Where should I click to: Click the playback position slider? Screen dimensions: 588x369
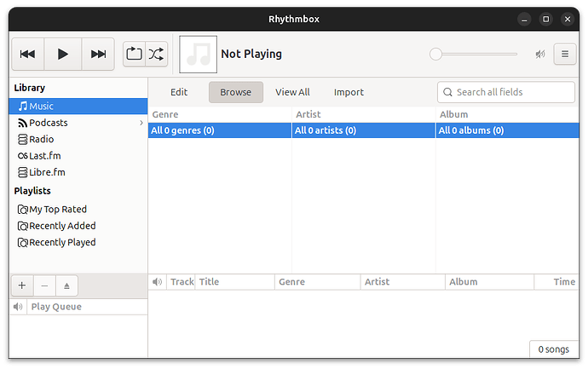tap(476, 54)
